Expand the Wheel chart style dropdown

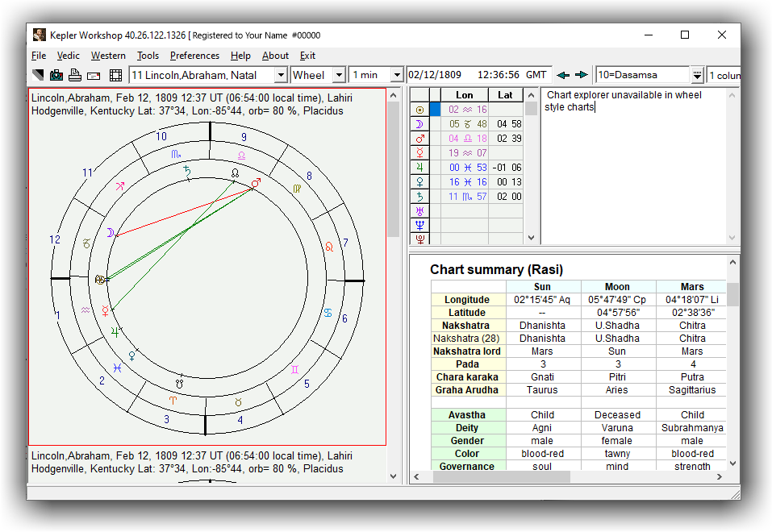coord(339,75)
